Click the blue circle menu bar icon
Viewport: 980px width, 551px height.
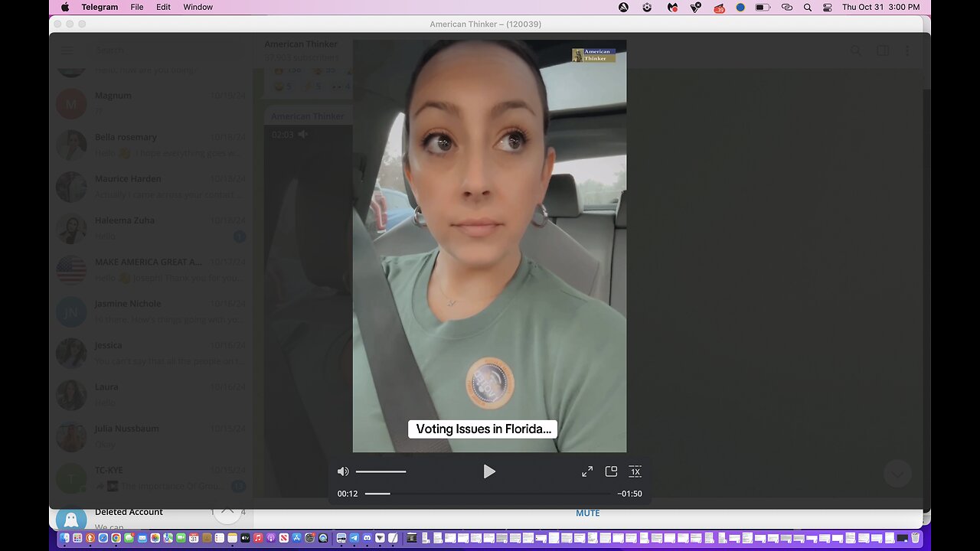(740, 7)
